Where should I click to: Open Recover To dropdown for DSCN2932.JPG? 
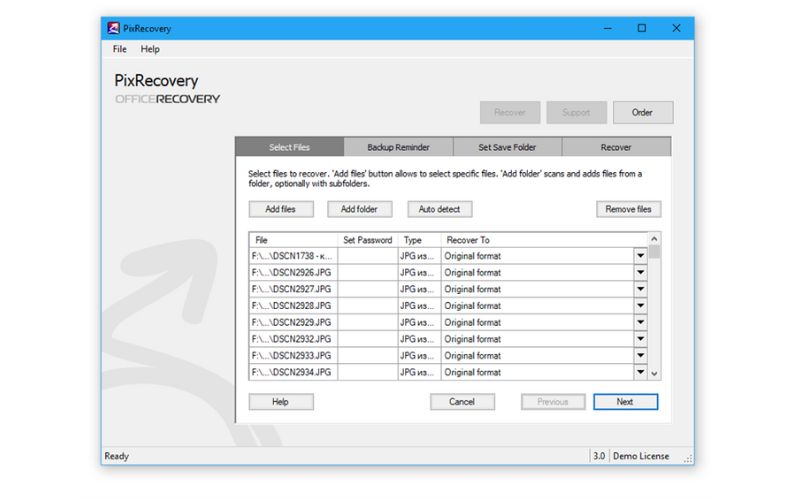pos(641,339)
